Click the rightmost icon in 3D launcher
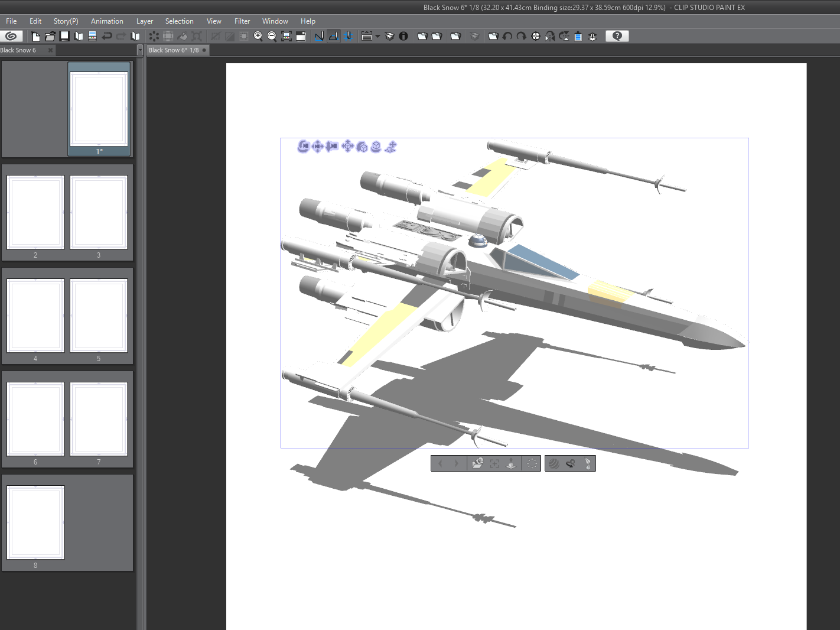This screenshot has height=630, width=840. point(588,464)
